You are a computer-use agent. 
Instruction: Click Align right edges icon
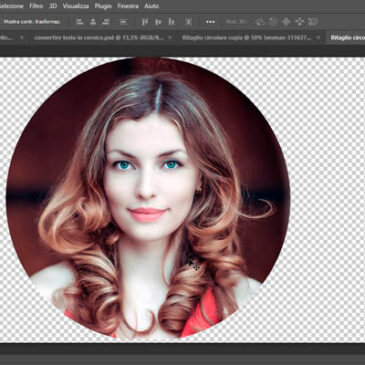(106, 22)
